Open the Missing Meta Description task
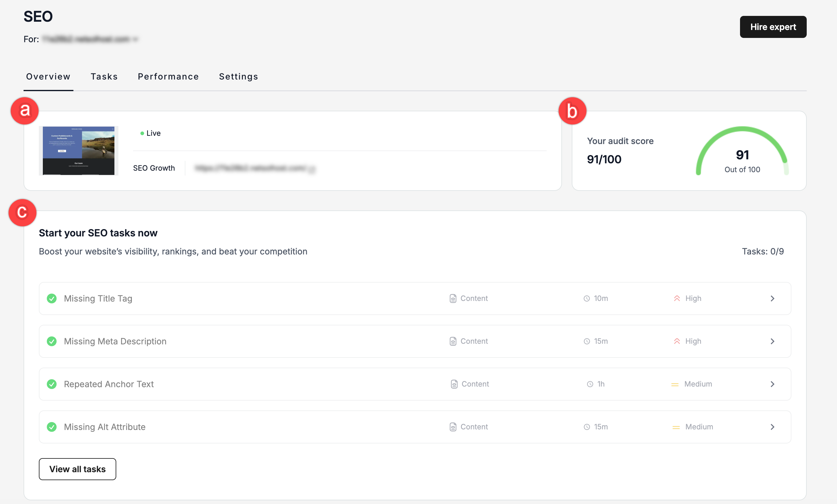The image size is (837, 504). click(415, 341)
